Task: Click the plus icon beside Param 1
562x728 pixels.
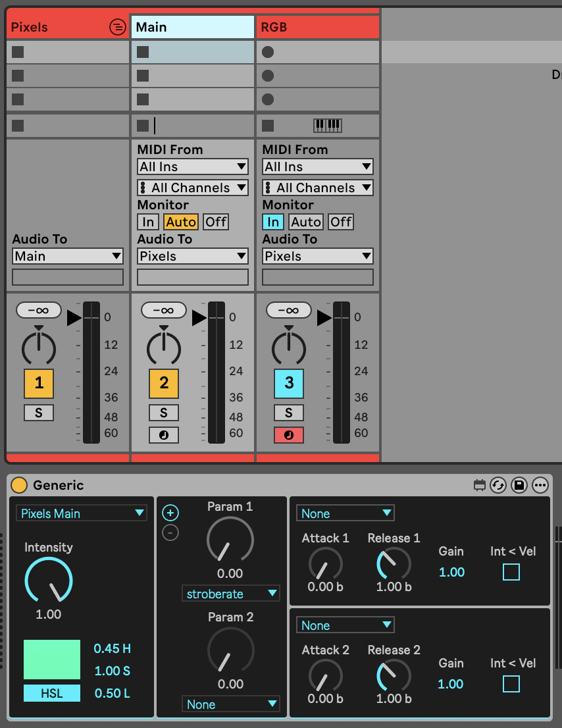Action: click(170, 513)
